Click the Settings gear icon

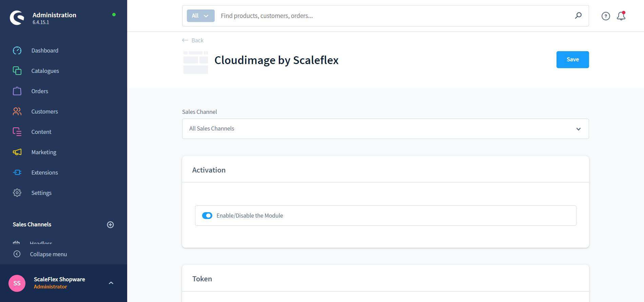pos(17,193)
